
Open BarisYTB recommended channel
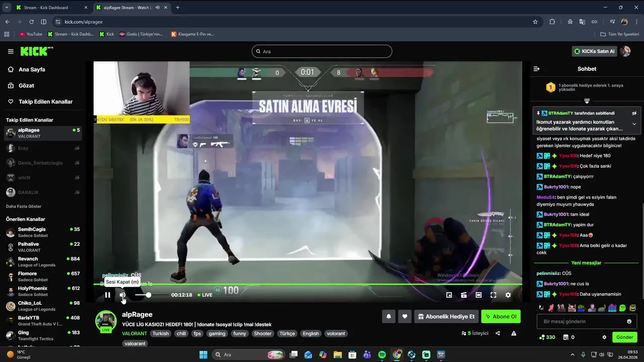43,321
